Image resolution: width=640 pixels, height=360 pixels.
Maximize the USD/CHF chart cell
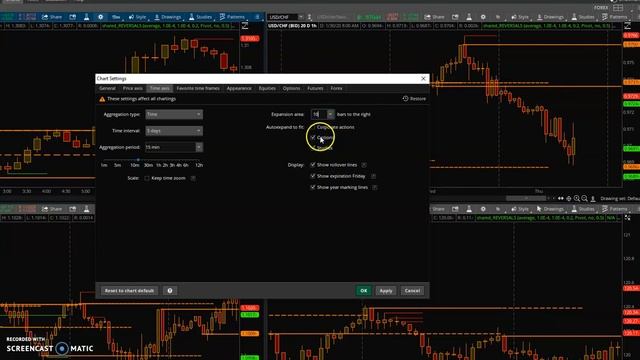point(627,26)
